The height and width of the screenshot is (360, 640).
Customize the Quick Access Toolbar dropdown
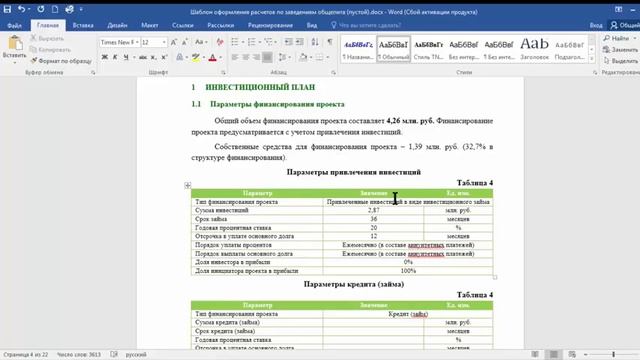coord(81,9)
